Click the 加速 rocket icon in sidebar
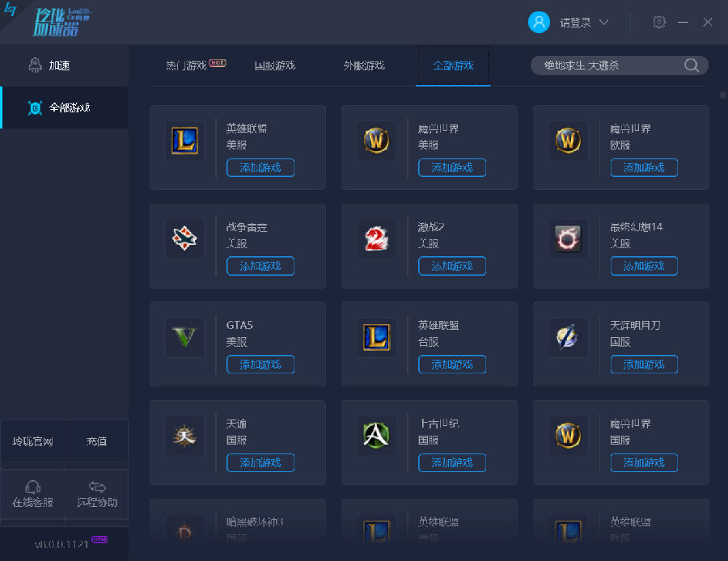Image resolution: width=728 pixels, height=561 pixels. (x=36, y=65)
